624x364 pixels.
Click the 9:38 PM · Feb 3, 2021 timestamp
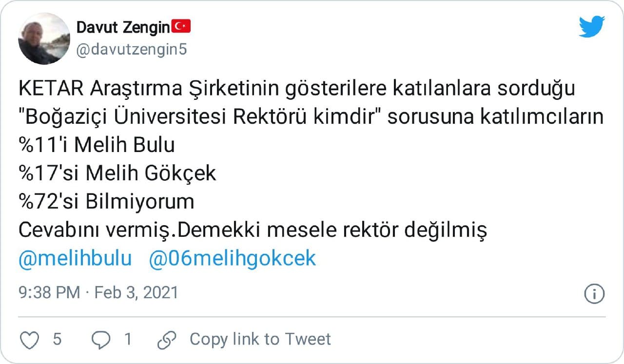click(x=98, y=293)
